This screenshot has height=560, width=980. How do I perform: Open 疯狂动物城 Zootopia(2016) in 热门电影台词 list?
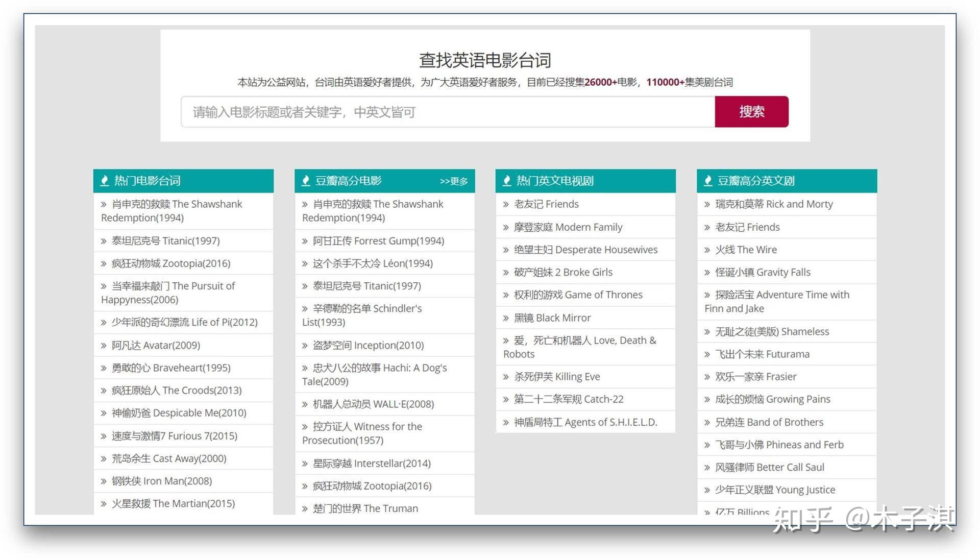click(171, 263)
